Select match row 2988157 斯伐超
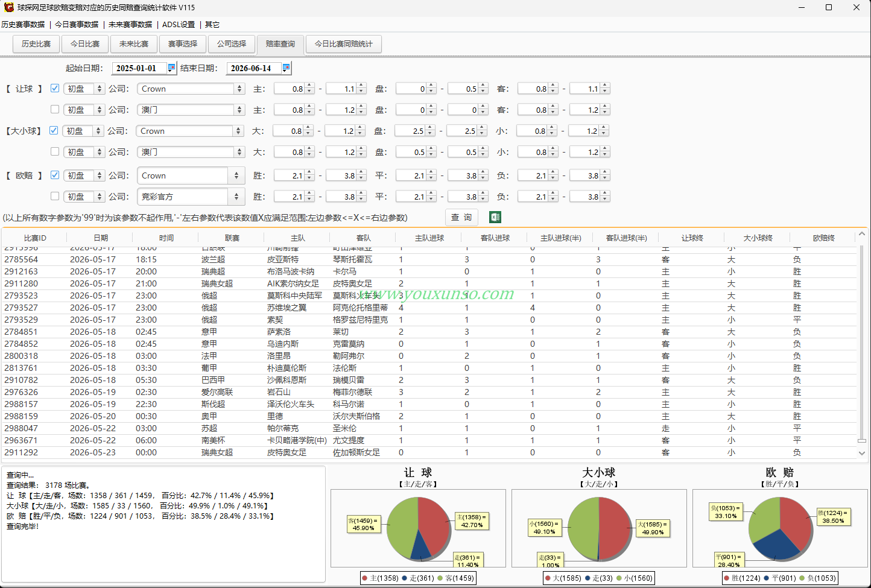 tap(429, 404)
